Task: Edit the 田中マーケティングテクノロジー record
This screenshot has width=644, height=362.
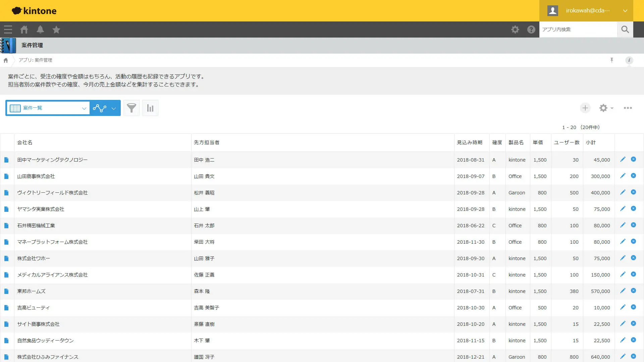Action: [x=623, y=160]
